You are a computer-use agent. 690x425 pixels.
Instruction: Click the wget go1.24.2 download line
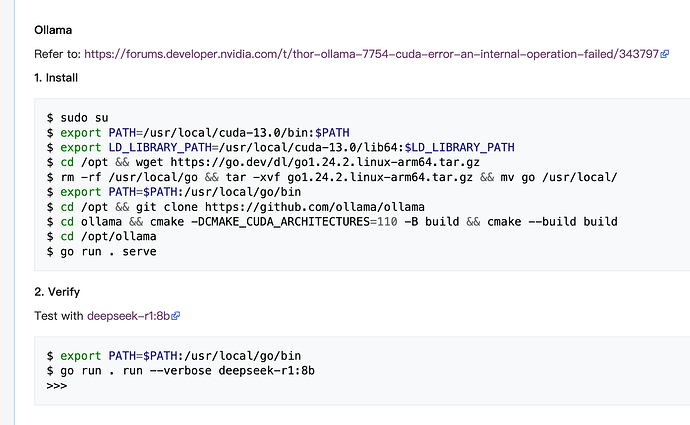coord(263,162)
